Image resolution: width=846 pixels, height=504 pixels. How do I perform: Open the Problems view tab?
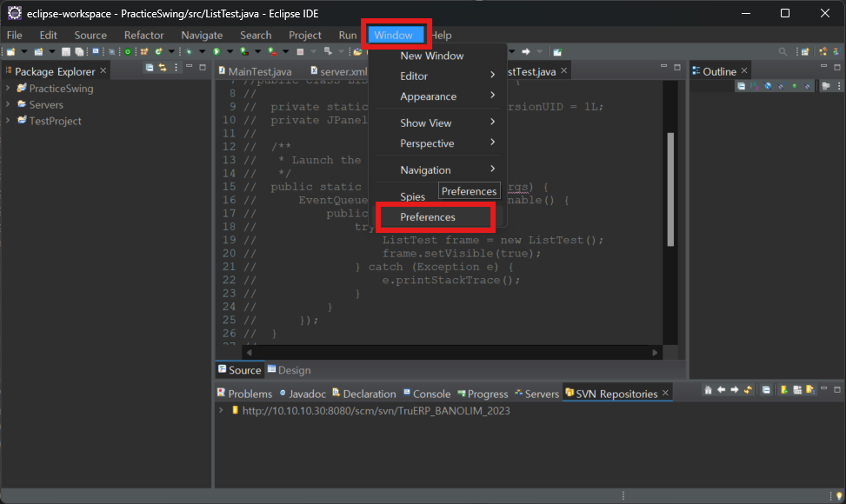point(244,394)
